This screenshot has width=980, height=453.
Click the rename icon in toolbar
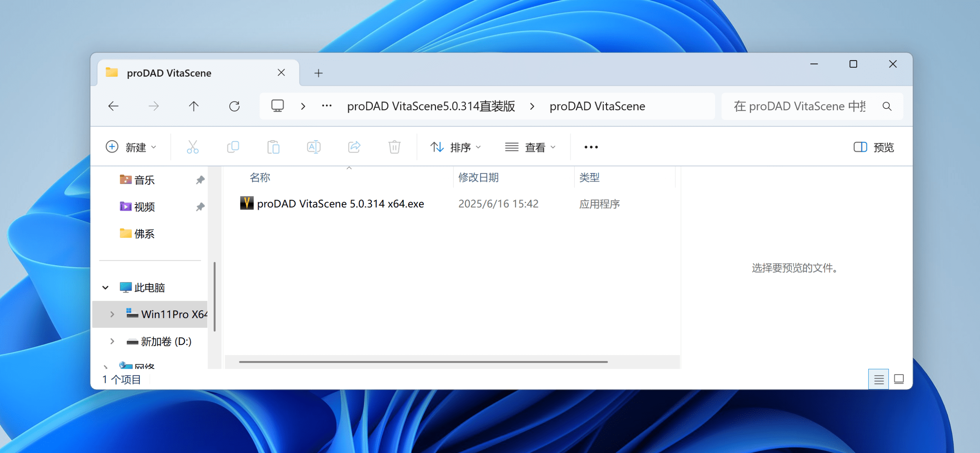pos(314,147)
